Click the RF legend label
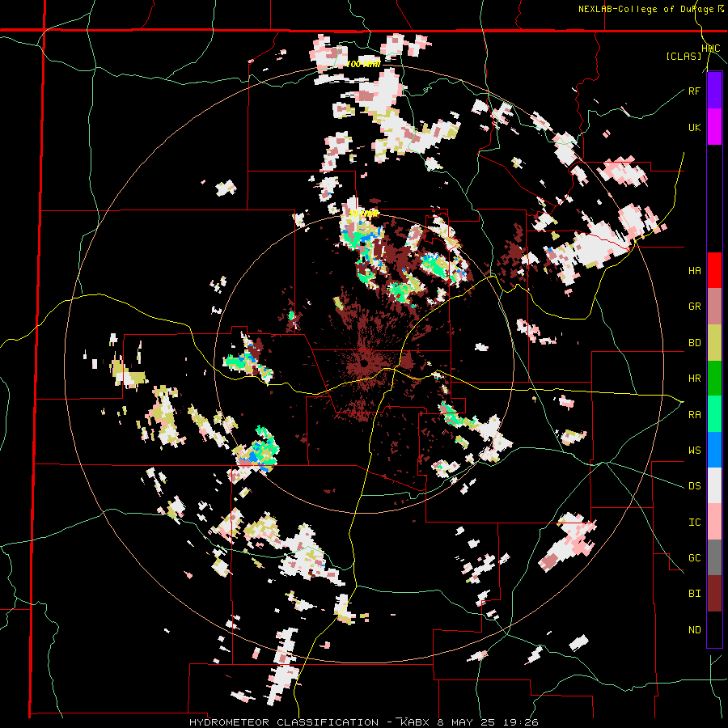This screenshot has width=728, height=728. click(x=694, y=91)
